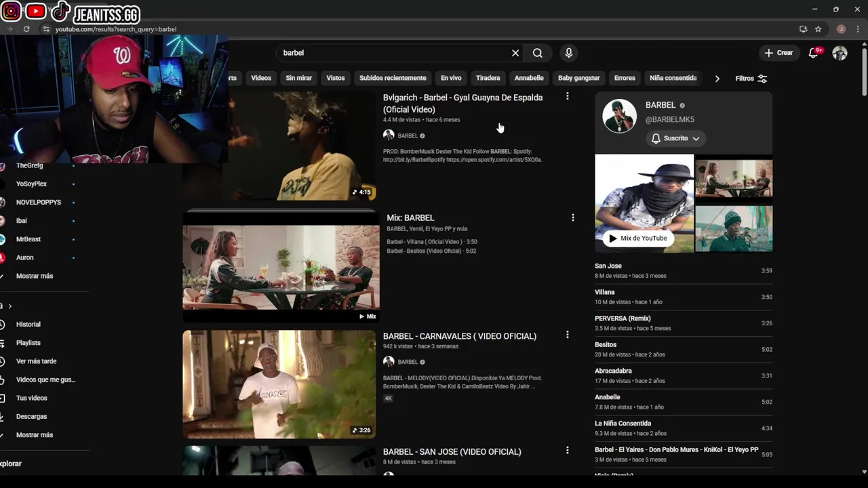The height and width of the screenshot is (488, 868).
Task: Open the Bvlgarich - Barbel video title
Action: coord(462,103)
